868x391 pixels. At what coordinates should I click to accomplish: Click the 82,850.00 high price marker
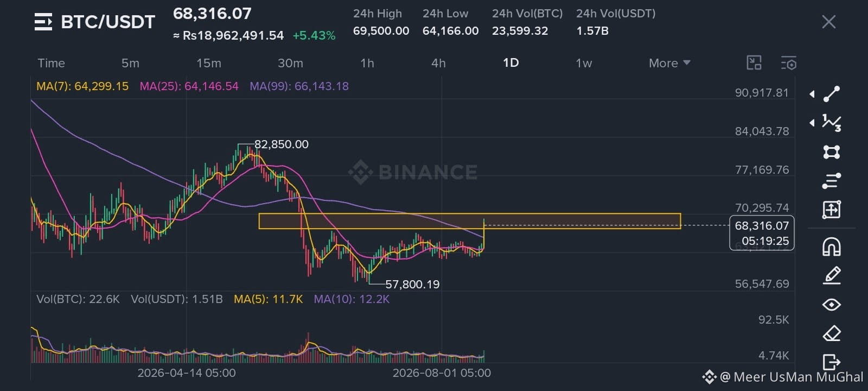click(x=281, y=144)
